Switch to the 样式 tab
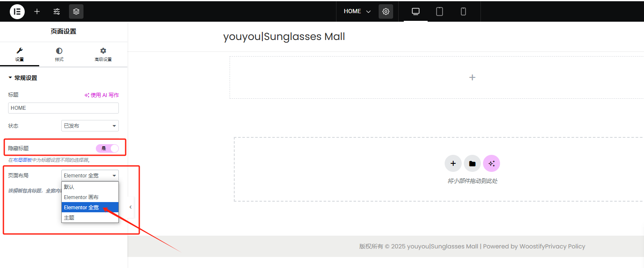Viewport: 644px width, 268px height. pos(59,54)
